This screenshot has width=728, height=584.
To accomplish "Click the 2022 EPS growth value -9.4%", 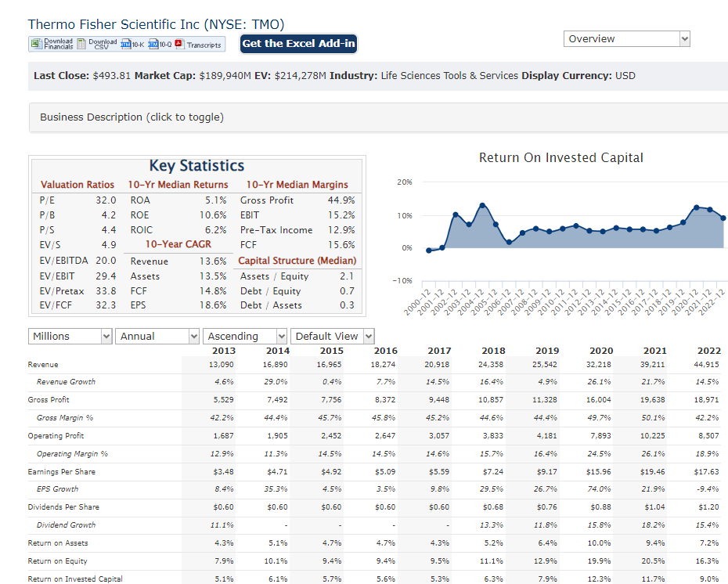I will (708, 489).
